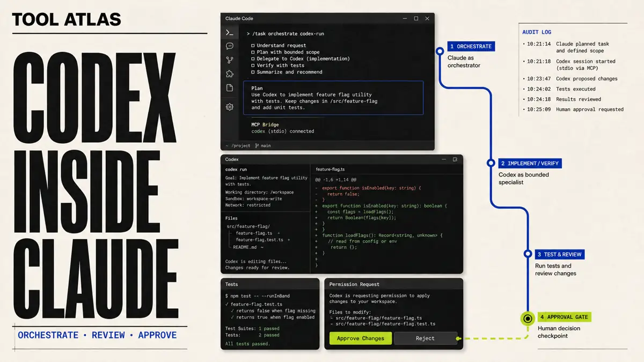644x362 pixels.
Task: Click the 1 ORCHESTRATE step label
Action: pyautogui.click(x=471, y=47)
